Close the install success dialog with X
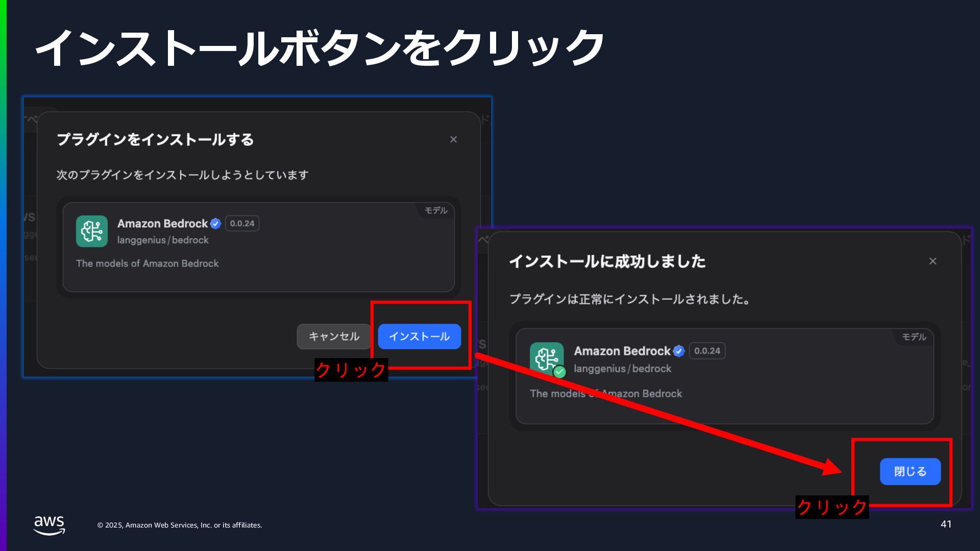The width and height of the screenshot is (980, 551). click(933, 261)
